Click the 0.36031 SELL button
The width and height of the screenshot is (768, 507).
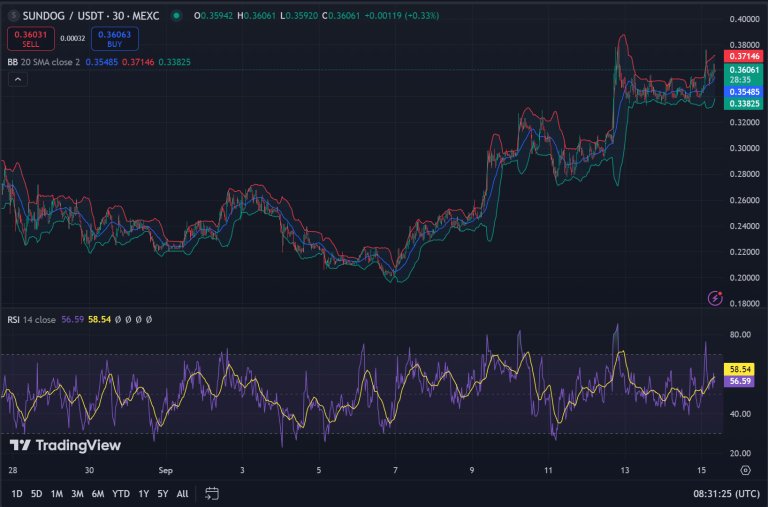(x=31, y=39)
